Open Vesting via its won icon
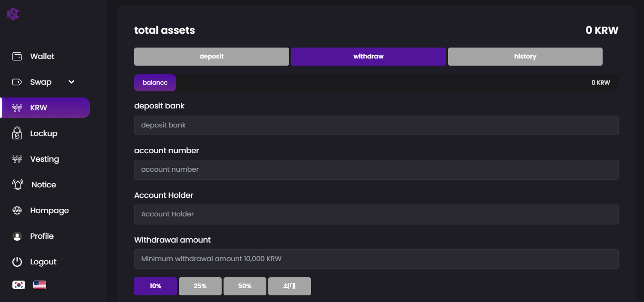The image size is (644, 302). pos(17,159)
